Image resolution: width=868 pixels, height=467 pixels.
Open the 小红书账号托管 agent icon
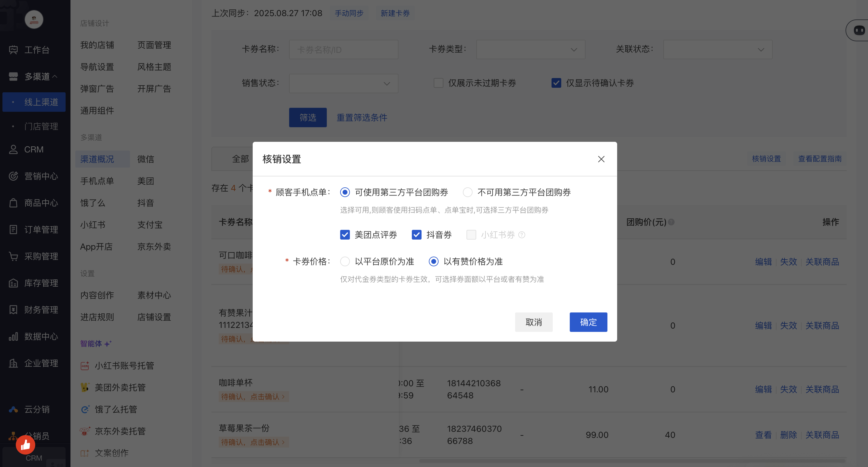point(84,366)
